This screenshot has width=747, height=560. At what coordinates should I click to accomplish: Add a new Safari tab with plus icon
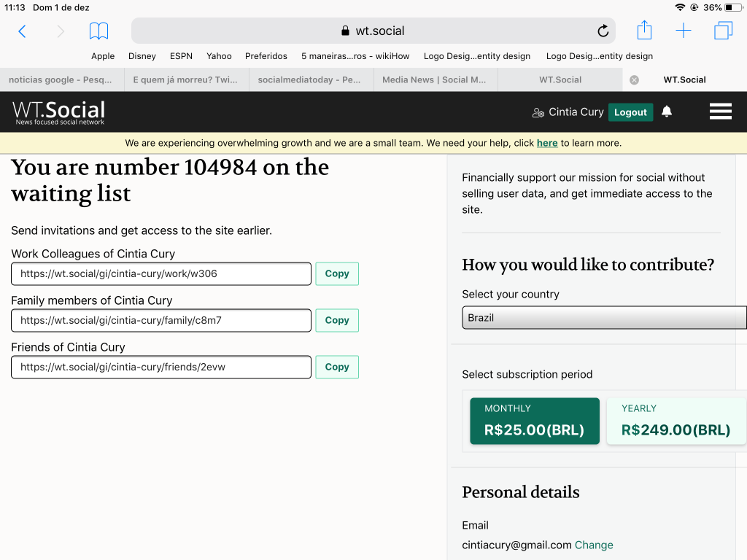pyautogui.click(x=683, y=31)
